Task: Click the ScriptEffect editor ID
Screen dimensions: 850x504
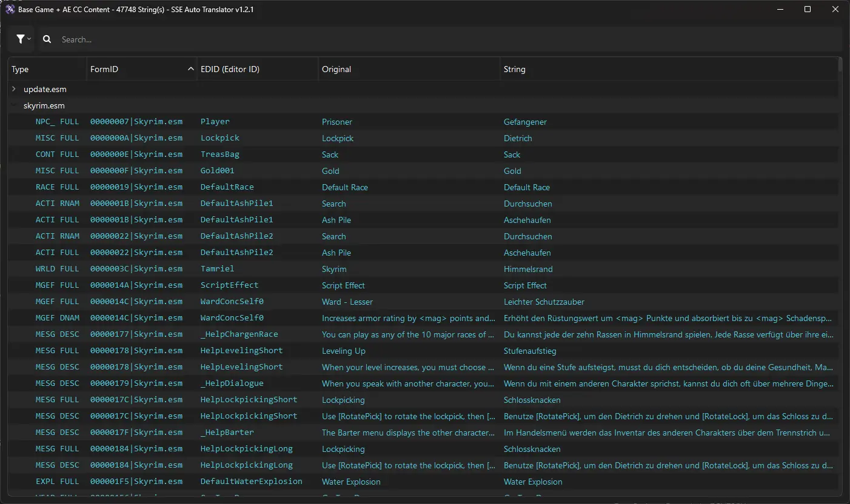Action: coord(230,285)
